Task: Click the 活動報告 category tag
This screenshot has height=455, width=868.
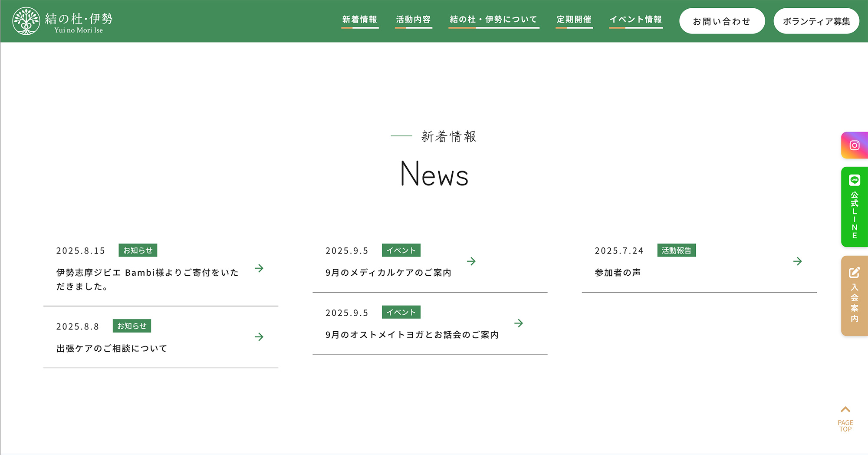Action: coord(676,251)
